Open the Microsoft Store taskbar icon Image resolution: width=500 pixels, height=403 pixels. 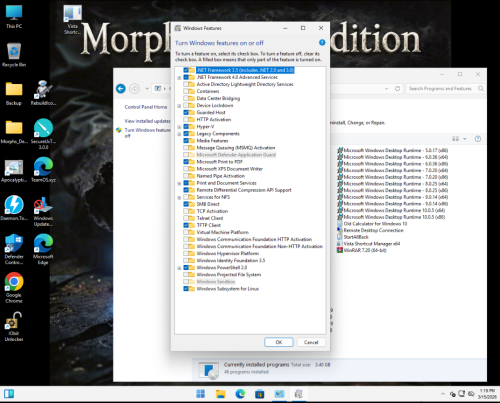pos(259,394)
